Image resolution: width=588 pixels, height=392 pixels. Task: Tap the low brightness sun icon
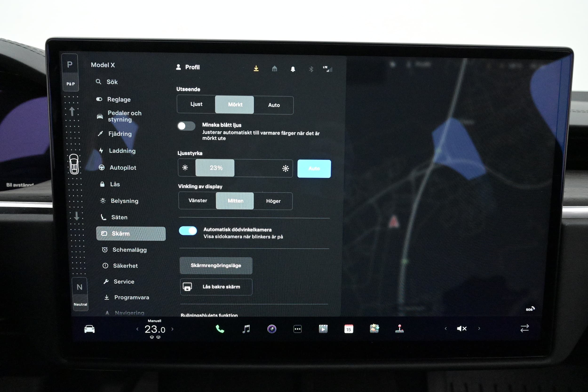click(185, 167)
